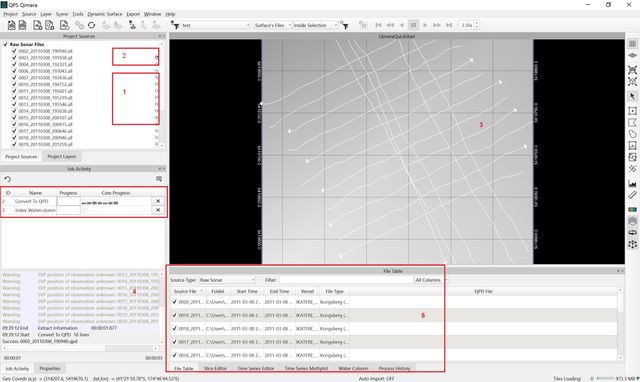
Task: Open the histogram profile tool
Action: [632, 183]
